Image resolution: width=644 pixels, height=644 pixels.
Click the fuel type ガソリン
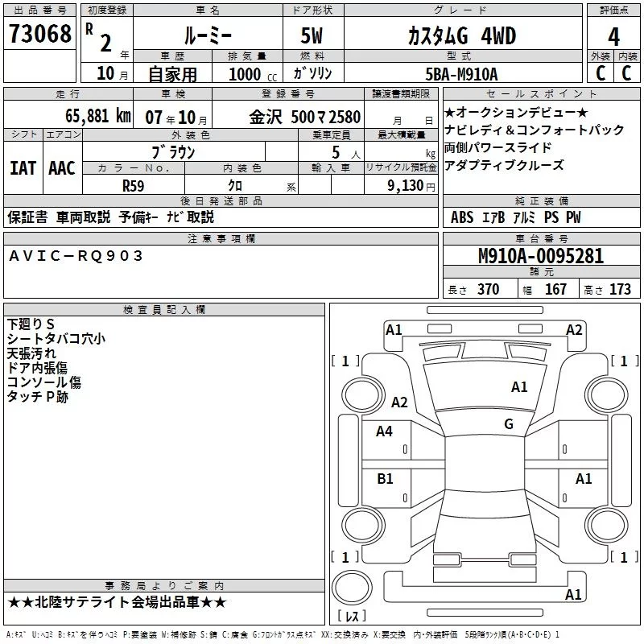[x=312, y=73]
